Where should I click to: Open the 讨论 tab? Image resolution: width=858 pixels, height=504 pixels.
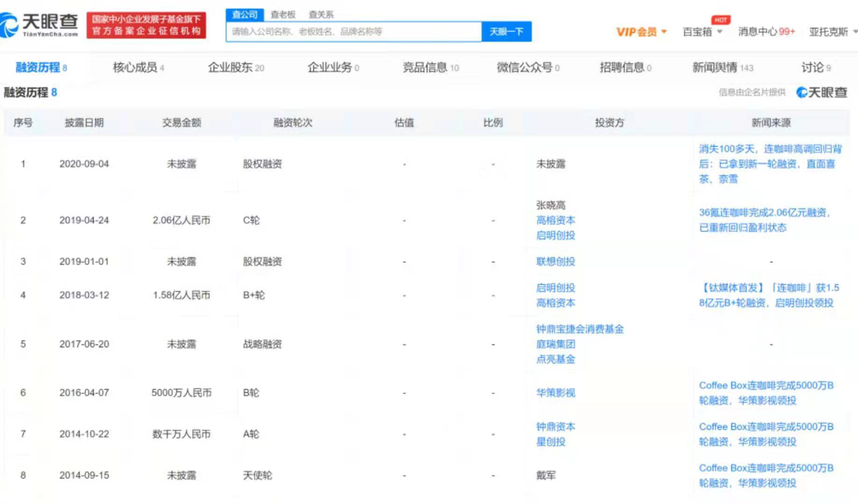[816, 67]
